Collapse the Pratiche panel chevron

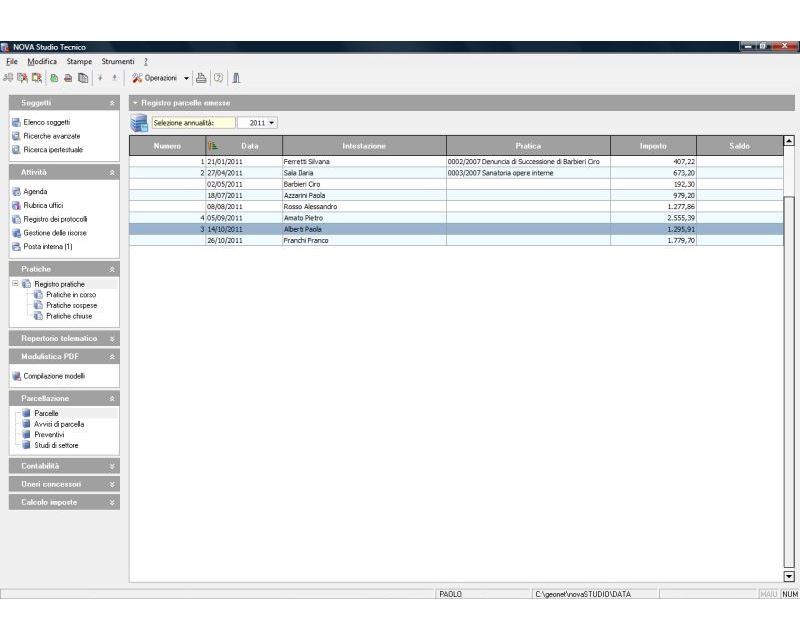[x=112, y=269]
